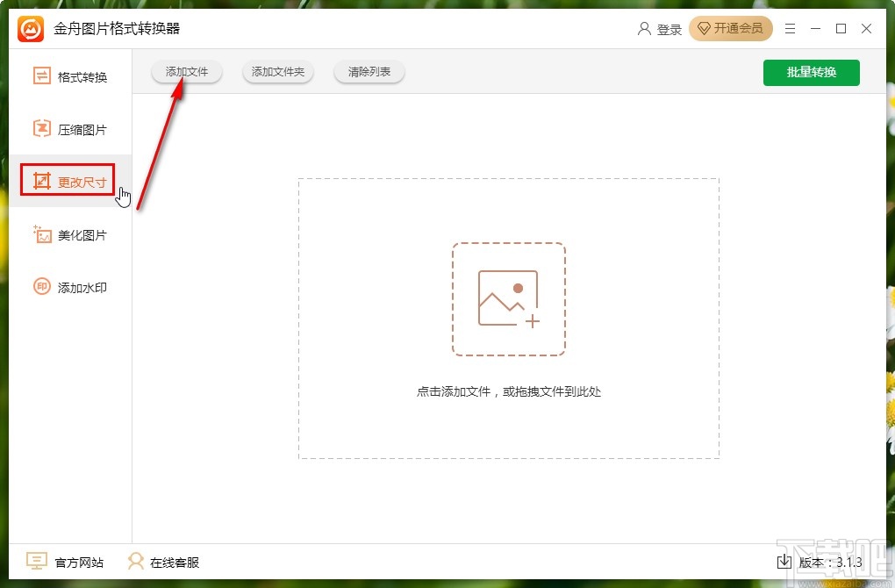Click the 在线客服 customer service icon
The image size is (895, 588).
click(x=136, y=562)
